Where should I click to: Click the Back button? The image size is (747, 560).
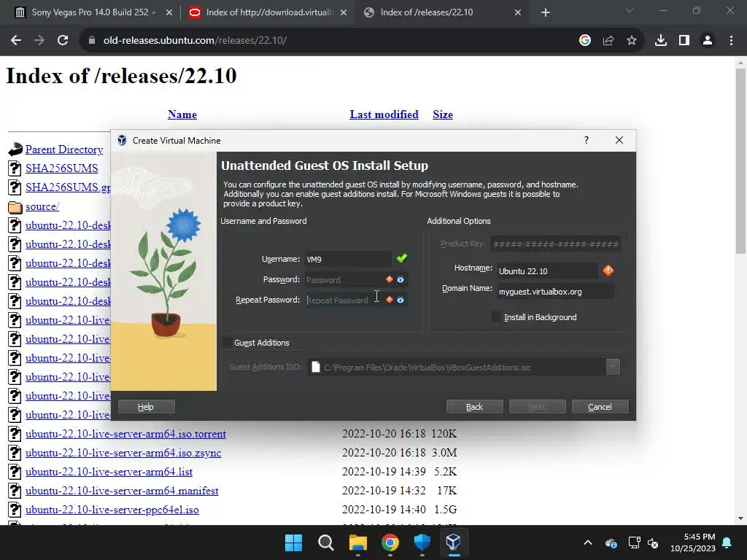click(x=474, y=407)
